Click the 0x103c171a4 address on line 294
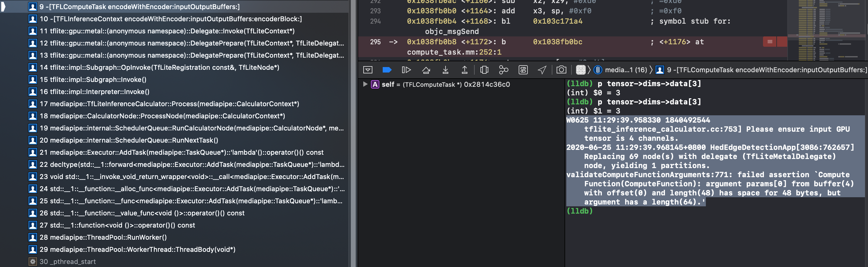This screenshot has height=267, width=868. (x=557, y=21)
